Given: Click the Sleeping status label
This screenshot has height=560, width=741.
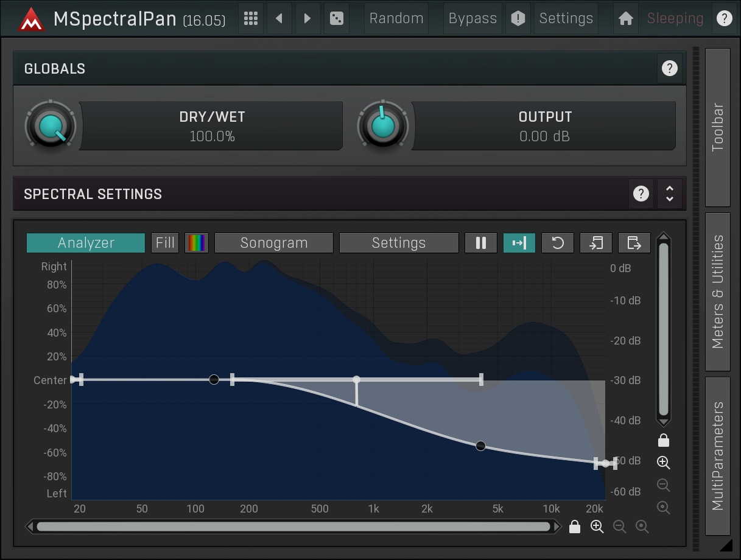Looking at the screenshot, I should click(675, 18).
